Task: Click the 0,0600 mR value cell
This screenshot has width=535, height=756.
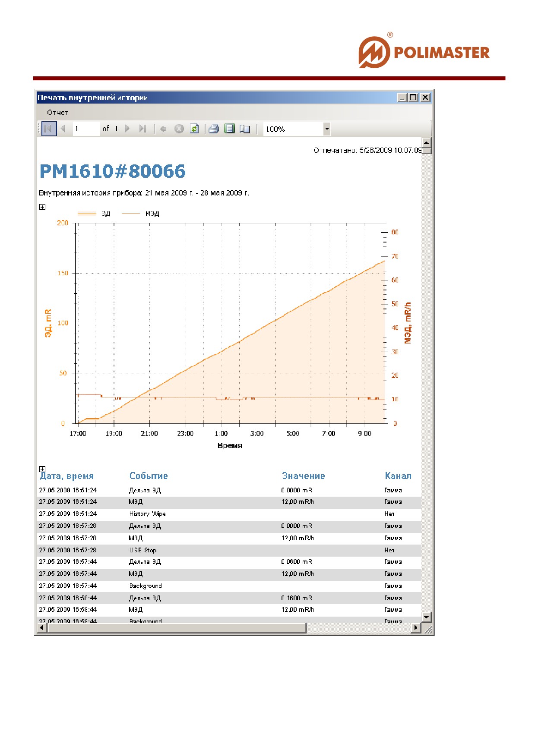Action: click(297, 562)
